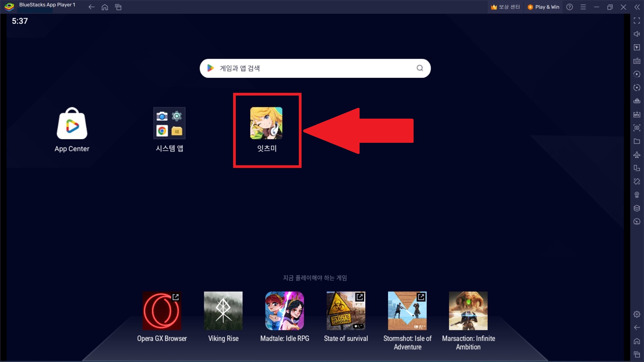
Task: Click the airplane mode icon
Action: pyautogui.click(x=637, y=155)
